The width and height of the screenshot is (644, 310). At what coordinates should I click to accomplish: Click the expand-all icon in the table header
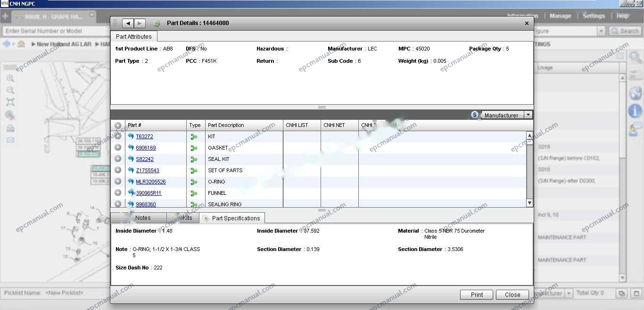pos(118,126)
